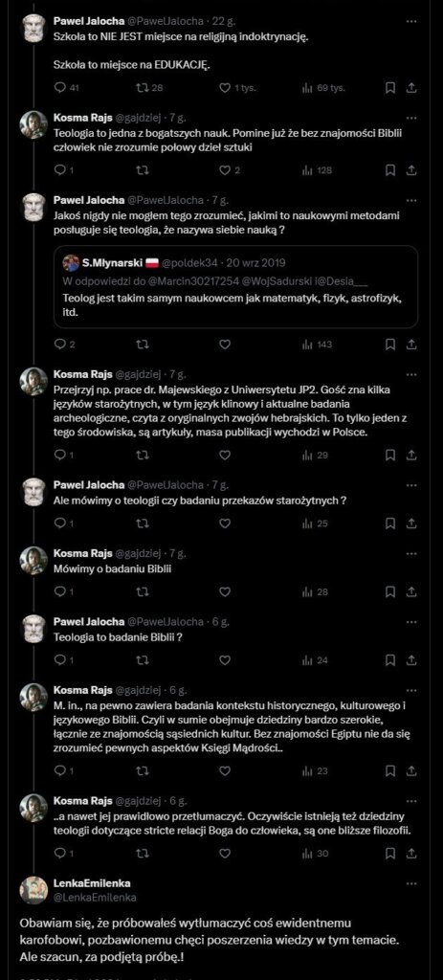Open LenkaEmilenka's profile avatar
443x980 pixels.
pyautogui.click(x=33, y=890)
